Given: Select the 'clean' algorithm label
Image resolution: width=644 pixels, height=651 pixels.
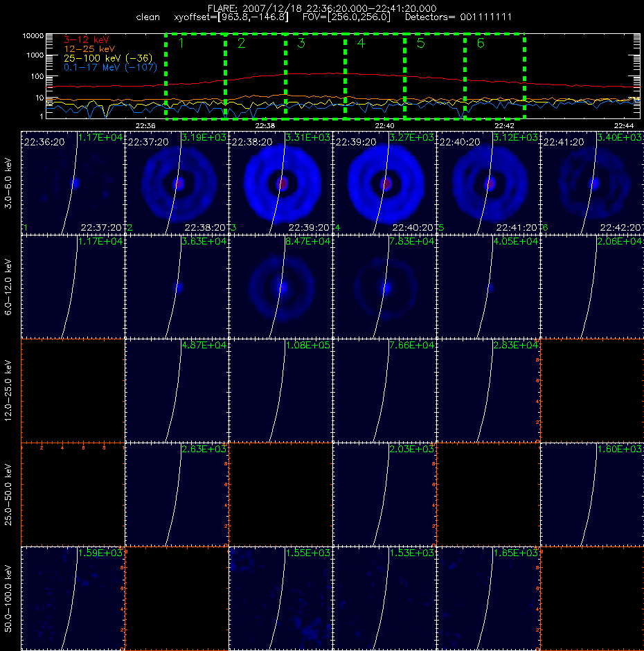Looking at the screenshot, I should (147, 17).
